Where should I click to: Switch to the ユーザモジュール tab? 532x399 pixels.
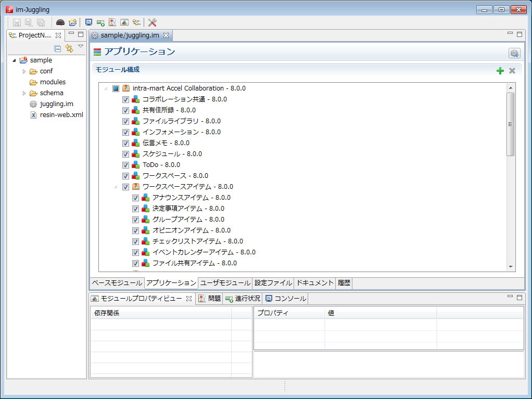click(225, 282)
